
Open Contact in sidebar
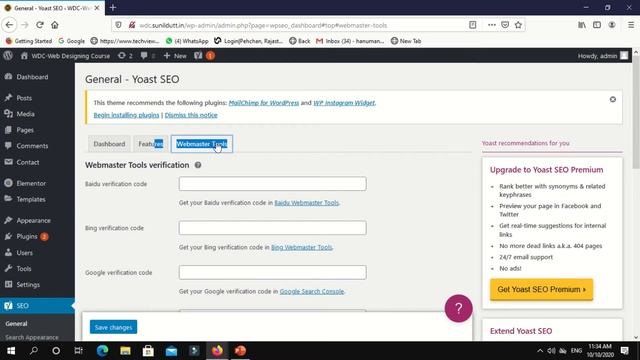28,162
